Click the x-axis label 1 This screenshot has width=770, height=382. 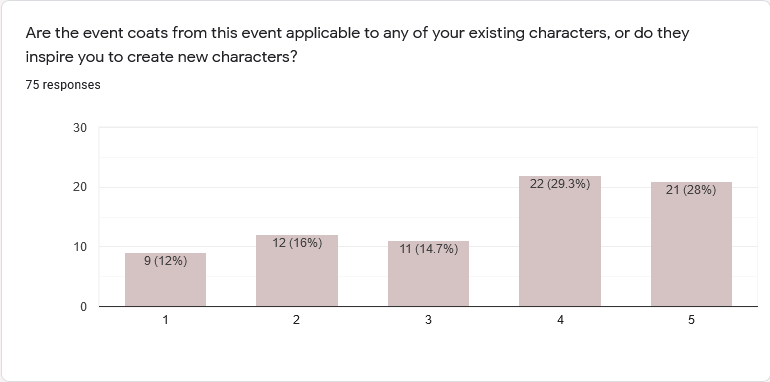pyautogui.click(x=165, y=320)
